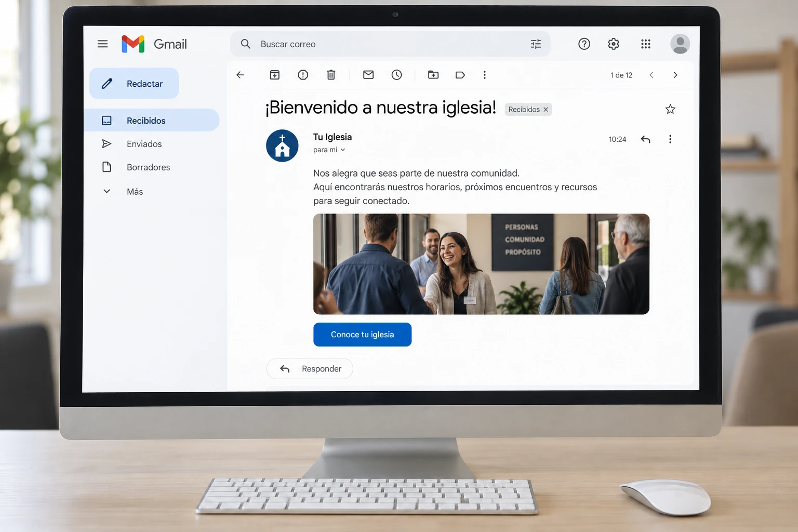The image size is (798, 532).
Task: Click the Tu Iglesia sender avatar
Action: (282, 145)
